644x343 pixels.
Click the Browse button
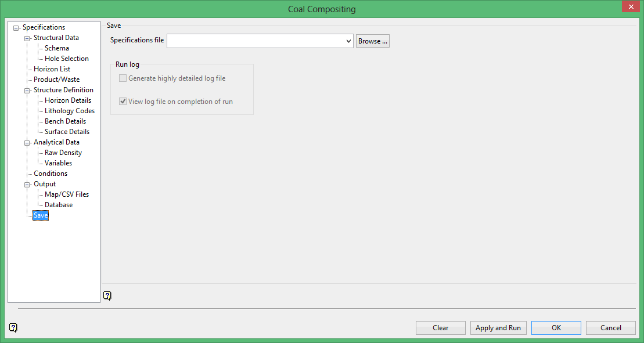(x=372, y=41)
